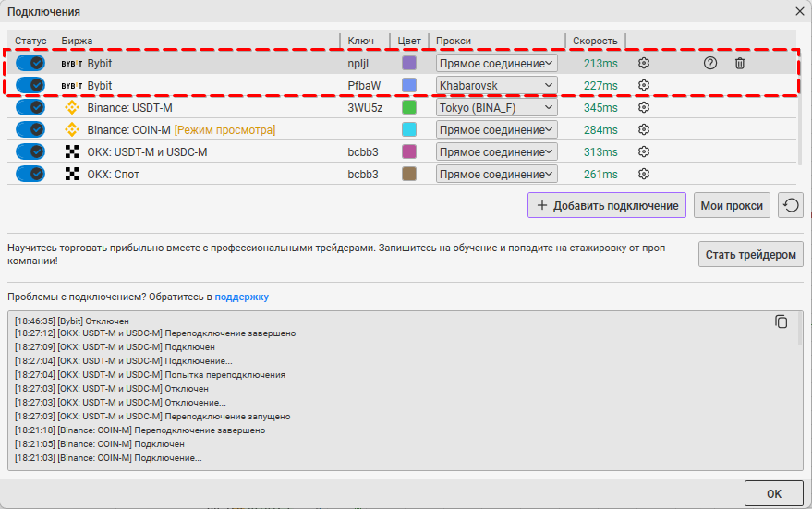Delete the first Bybit connection via trash icon
The height and width of the screenshot is (509, 812).
pos(739,63)
